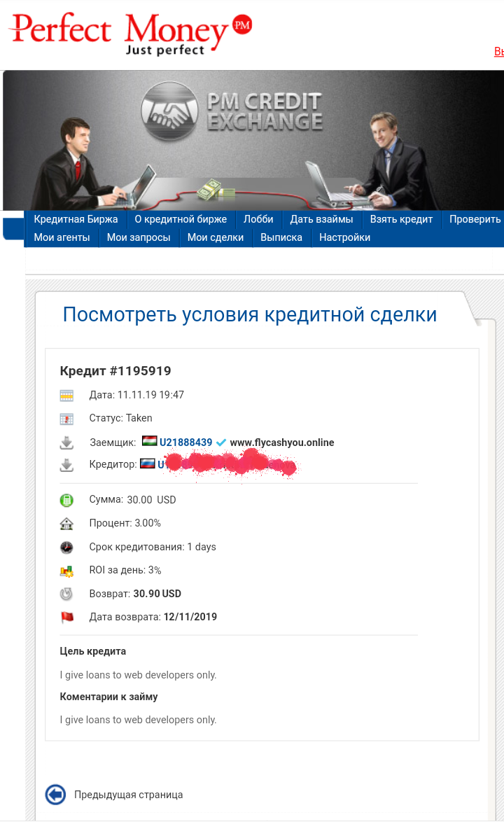Image resolution: width=504 pixels, height=822 pixels.
Task: Click the www.flycashyou.online text
Action: [x=282, y=443]
